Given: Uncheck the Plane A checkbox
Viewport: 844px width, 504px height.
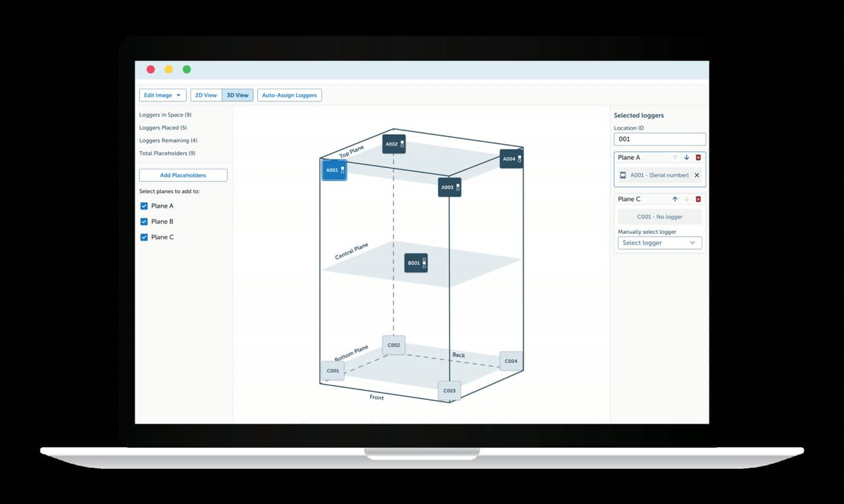Looking at the screenshot, I should pyautogui.click(x=143, y=206).
